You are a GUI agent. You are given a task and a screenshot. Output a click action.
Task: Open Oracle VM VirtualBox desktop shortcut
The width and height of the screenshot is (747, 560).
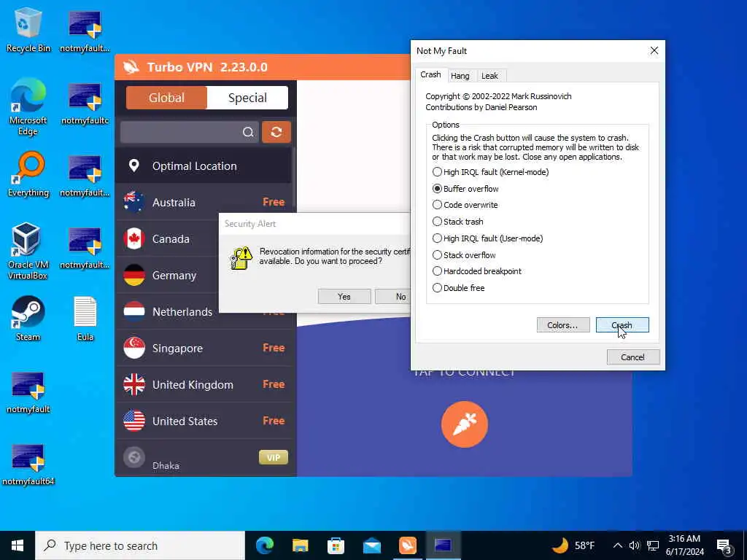[x=27, y=251]
